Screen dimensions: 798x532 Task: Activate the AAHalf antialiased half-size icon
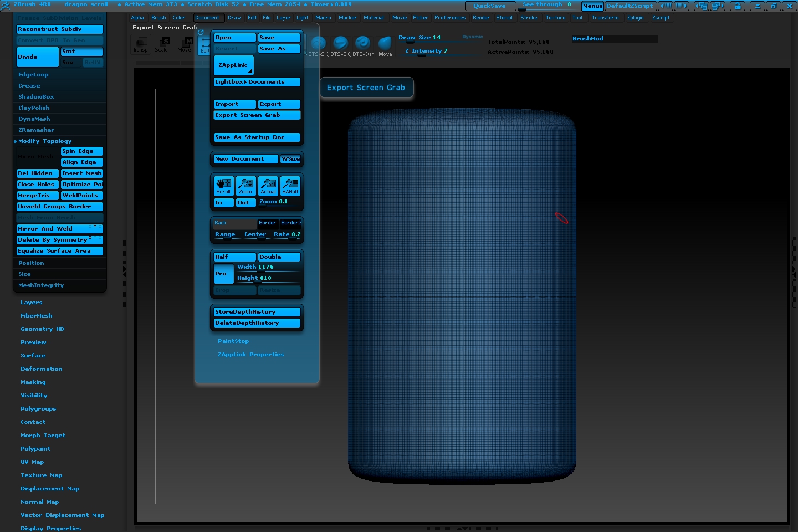point(290,186)
